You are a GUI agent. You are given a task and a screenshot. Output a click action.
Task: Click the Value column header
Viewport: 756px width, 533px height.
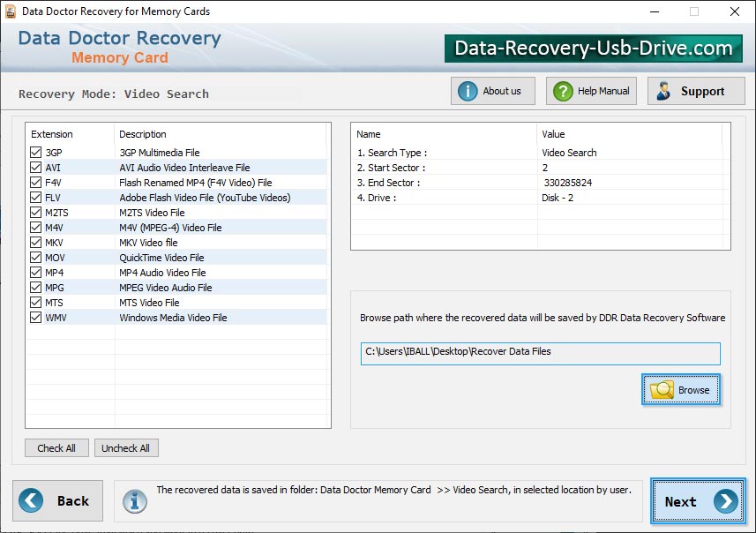553,134
